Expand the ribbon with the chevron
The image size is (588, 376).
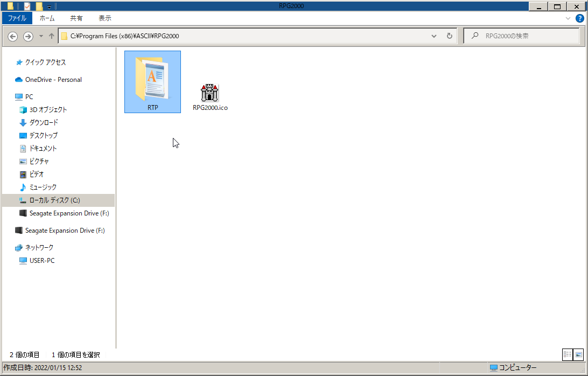568,18
